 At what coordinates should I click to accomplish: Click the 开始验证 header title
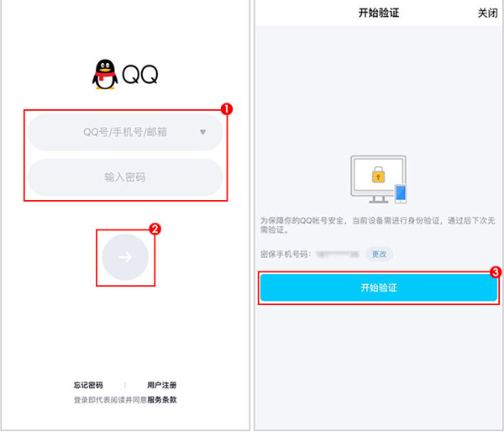379,13
